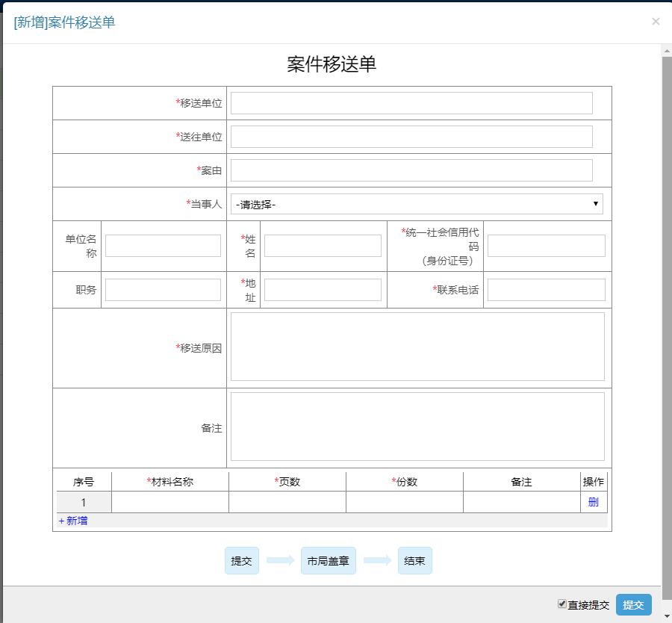The height and width of the screenshot is (623, 672).
Task: Click the 单位名称 input field
Action: point(163,246)
